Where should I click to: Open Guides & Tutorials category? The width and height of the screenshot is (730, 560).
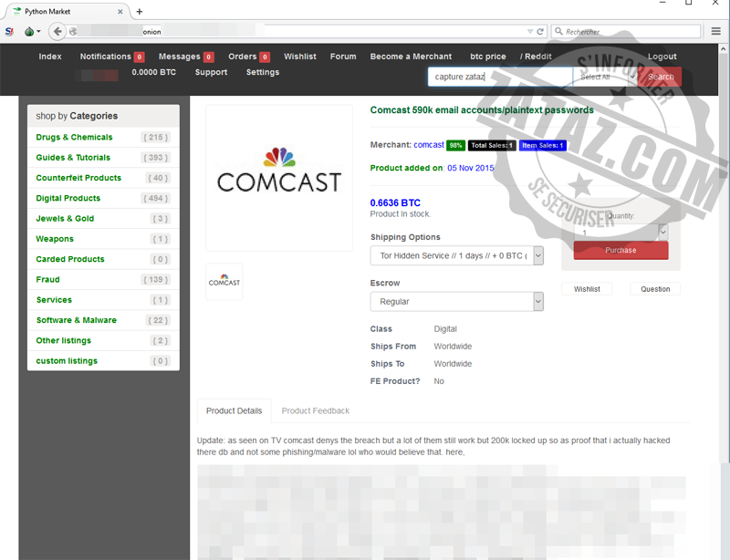[x=103, y=158]
